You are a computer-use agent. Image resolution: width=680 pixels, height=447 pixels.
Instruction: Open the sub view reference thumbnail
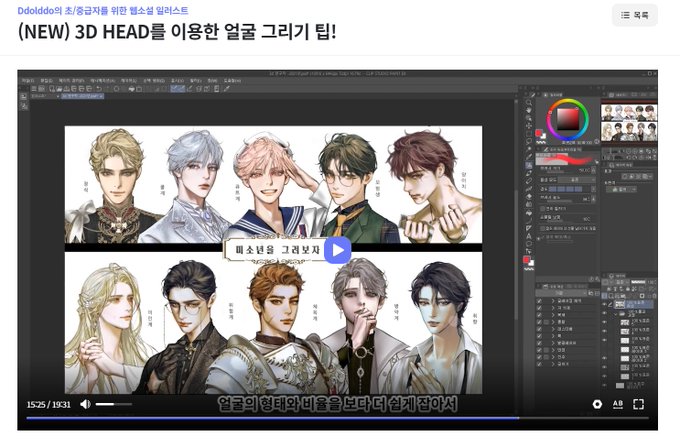629,123
